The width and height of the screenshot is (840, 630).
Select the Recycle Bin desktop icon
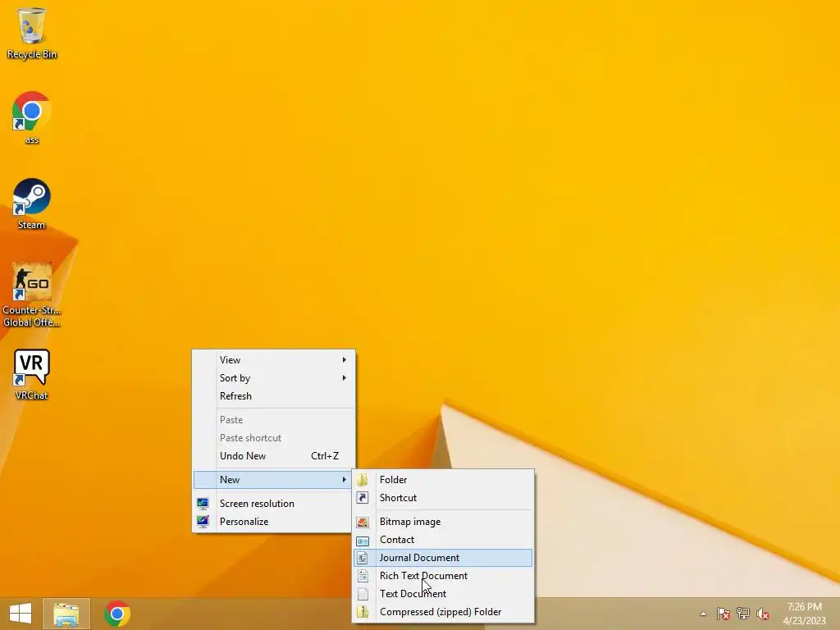click(32, 33)
